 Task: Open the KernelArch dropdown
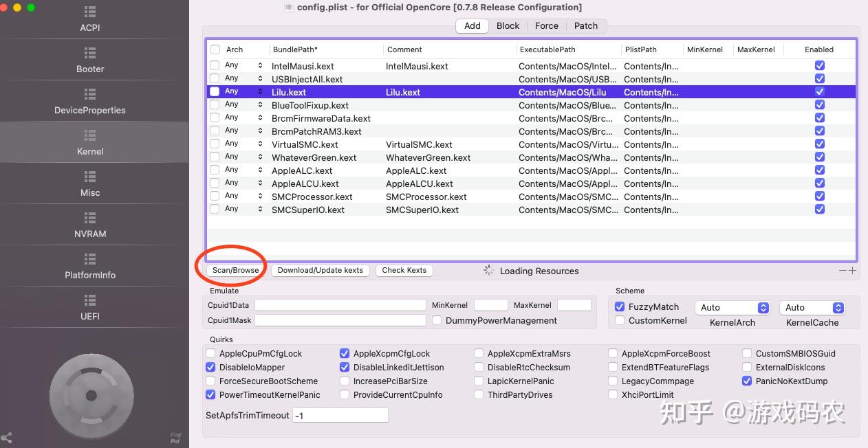click(733, 307)
